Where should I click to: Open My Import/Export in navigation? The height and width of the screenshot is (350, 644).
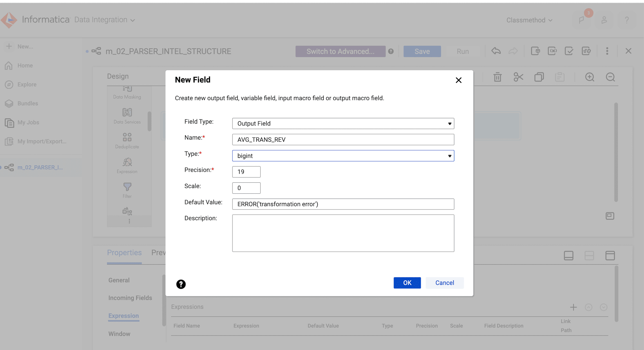click(36, 141)
